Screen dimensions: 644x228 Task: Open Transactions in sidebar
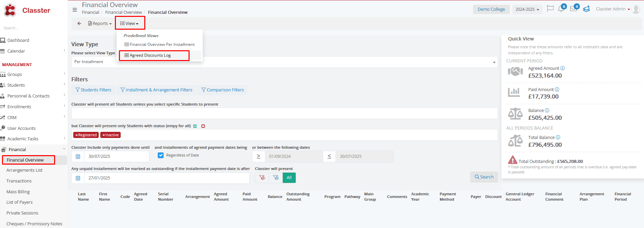point(19,181)
